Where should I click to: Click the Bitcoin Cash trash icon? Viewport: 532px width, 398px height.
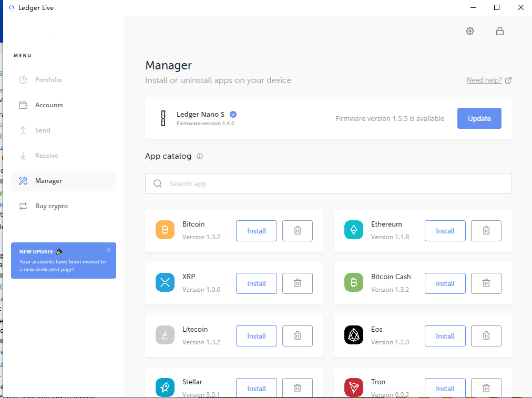486,283
